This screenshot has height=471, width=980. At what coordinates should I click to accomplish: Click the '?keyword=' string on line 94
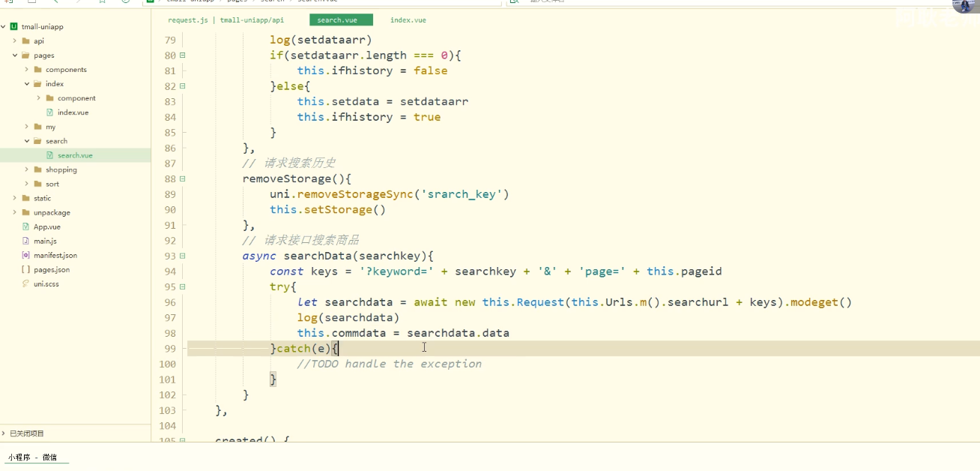pos(396,271)
